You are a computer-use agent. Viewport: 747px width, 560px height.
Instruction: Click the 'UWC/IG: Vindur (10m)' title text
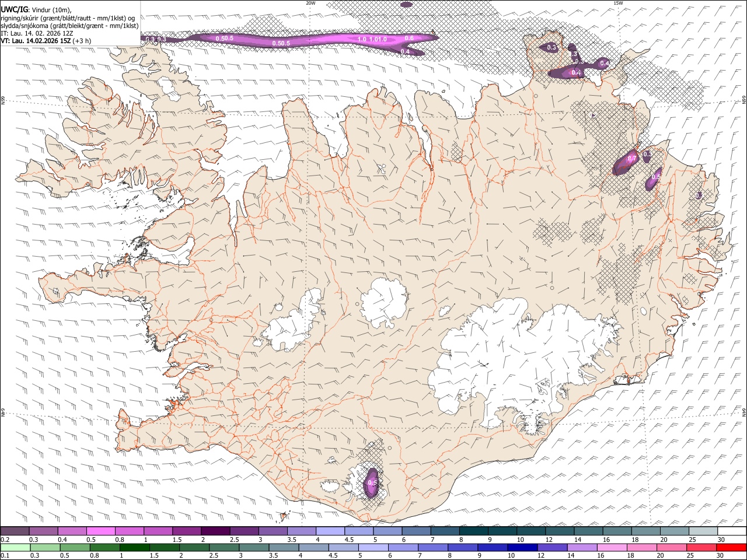(36, 9)
